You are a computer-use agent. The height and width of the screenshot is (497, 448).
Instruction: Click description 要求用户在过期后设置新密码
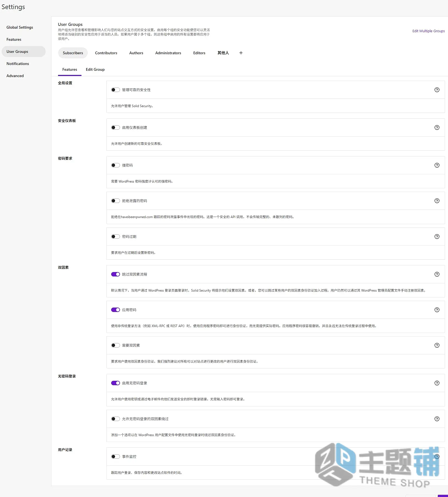133,252
